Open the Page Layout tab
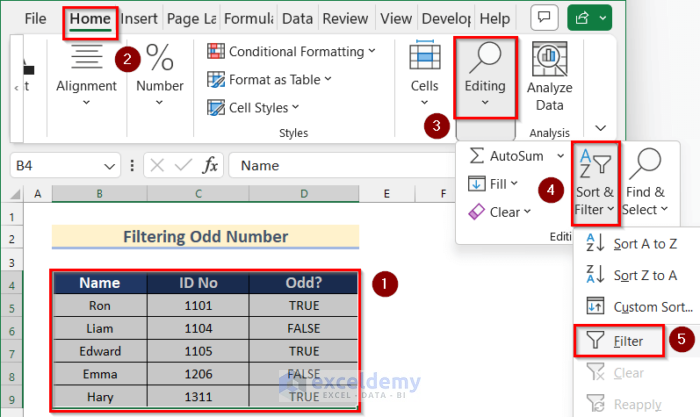700x417 pixels. [x=192, y=19]
